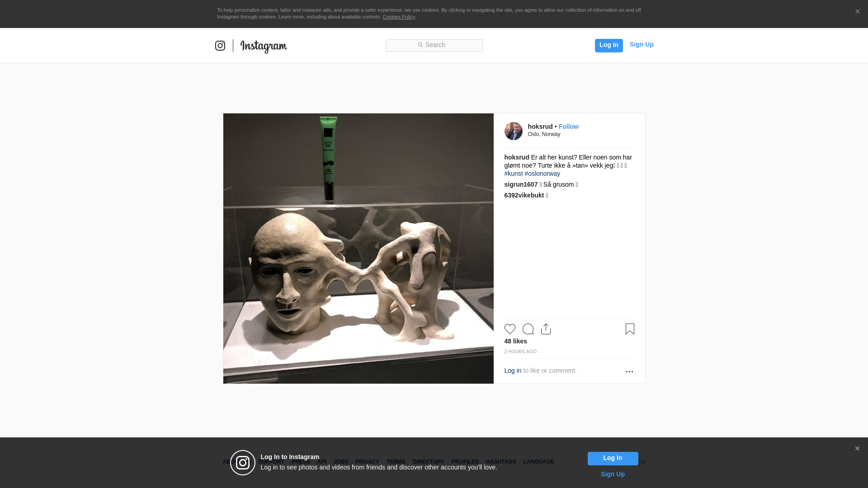Viewport: 868px width, 488px height.
Task: Dismiss the cookie notice banner
Action: [x=857, y=12]
